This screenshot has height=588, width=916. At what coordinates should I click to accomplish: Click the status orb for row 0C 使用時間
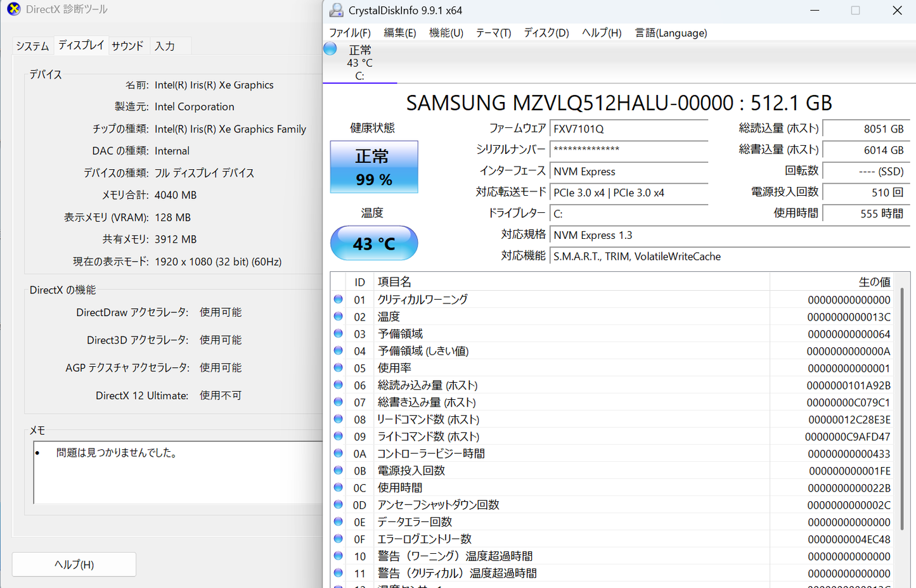(339, 487)
